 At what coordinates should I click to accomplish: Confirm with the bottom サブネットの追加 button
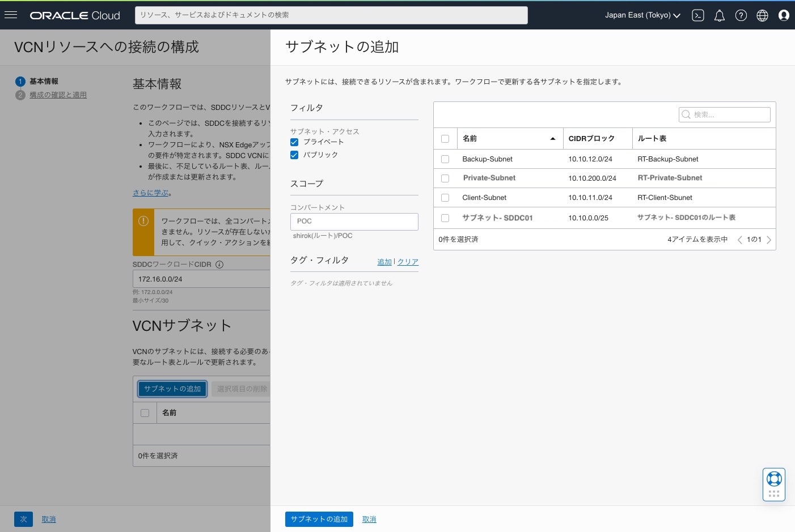pyautogui.click(x=319, y=519)
